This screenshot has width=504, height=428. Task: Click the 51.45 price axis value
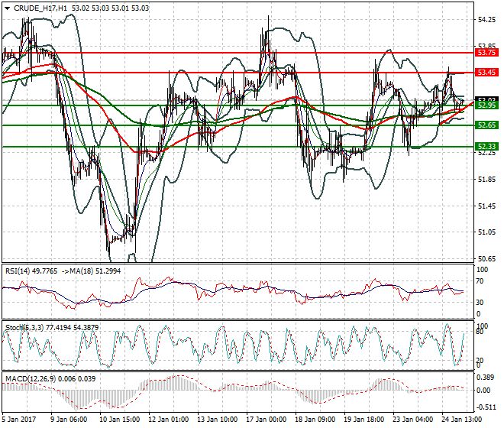coord(486,206)
